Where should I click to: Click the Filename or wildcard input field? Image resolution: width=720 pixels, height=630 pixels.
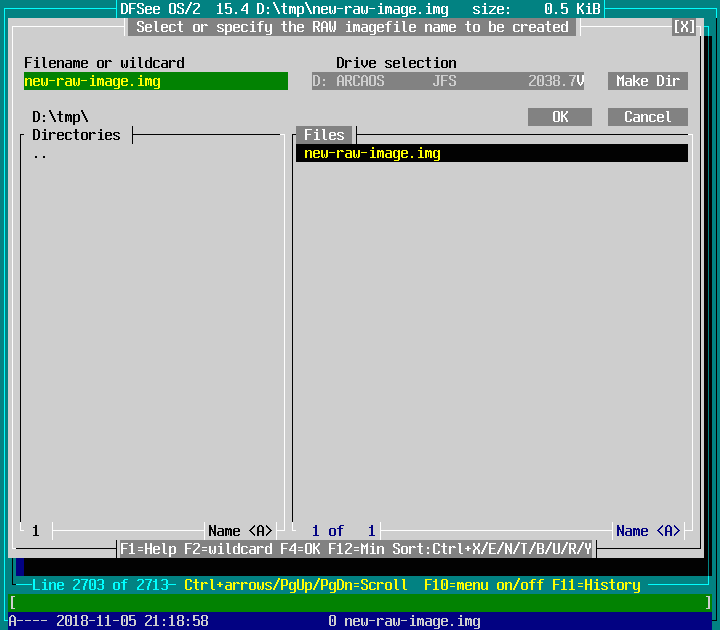(155, 81)
